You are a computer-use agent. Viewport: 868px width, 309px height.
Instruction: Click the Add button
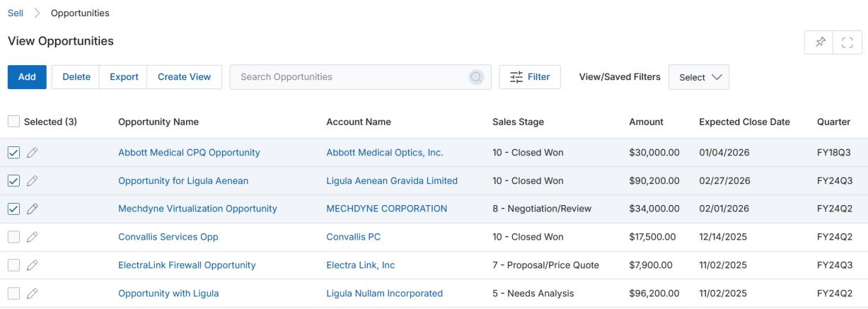[27, 77]
